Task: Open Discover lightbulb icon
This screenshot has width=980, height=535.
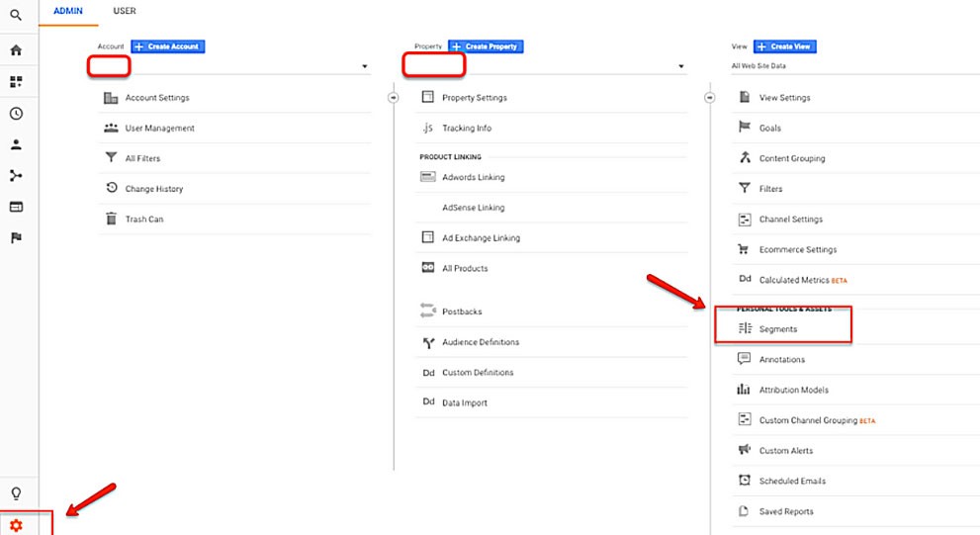Action: [x=16, y=493]
